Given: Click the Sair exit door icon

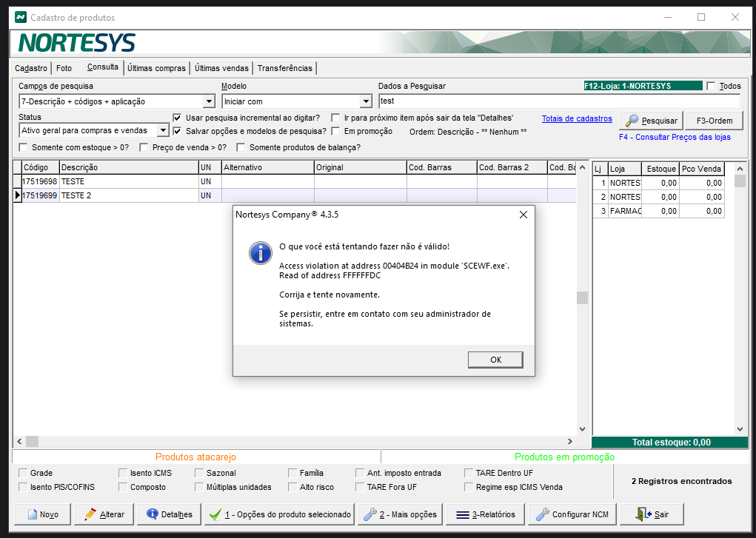Looking at the screenshot, I should pos(643,514).
